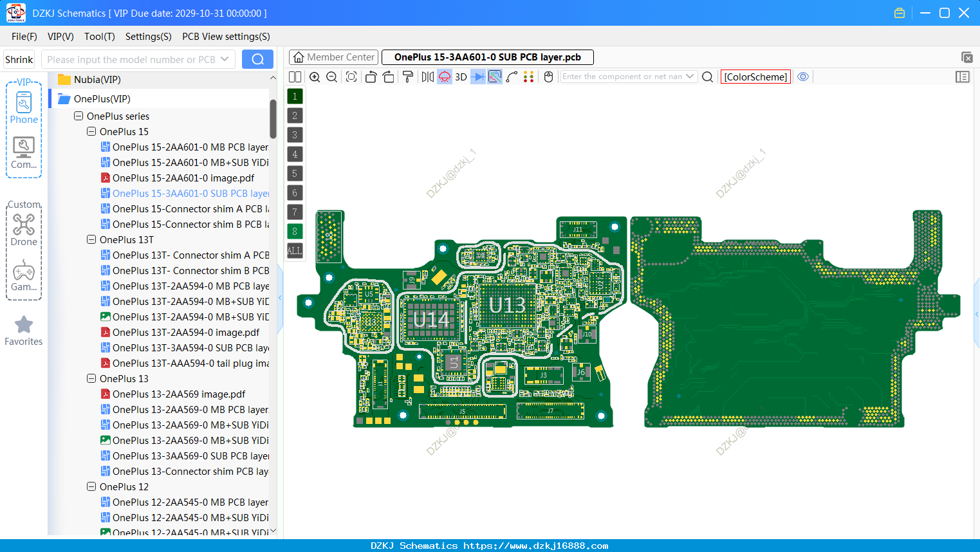The width and height of the screenshot is (980, 552).
Task: Toggle the right side panel icon
Action: tap(963, 77)
